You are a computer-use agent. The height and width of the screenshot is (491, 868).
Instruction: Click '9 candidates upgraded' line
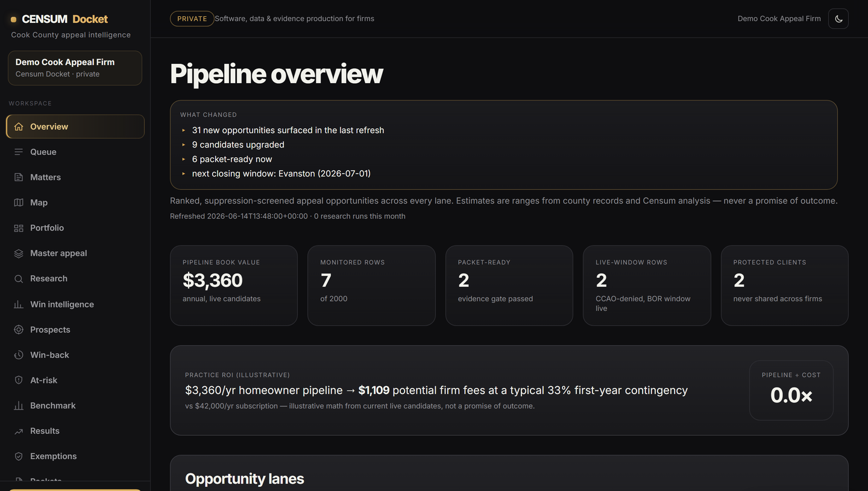tap(238, 145)
